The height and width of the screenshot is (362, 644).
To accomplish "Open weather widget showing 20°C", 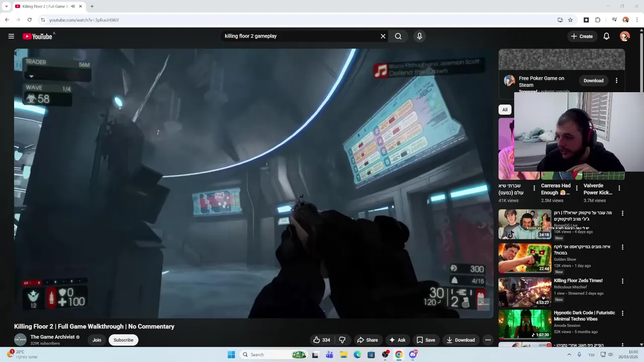I will pyautogui.click(x=22, y=354).
